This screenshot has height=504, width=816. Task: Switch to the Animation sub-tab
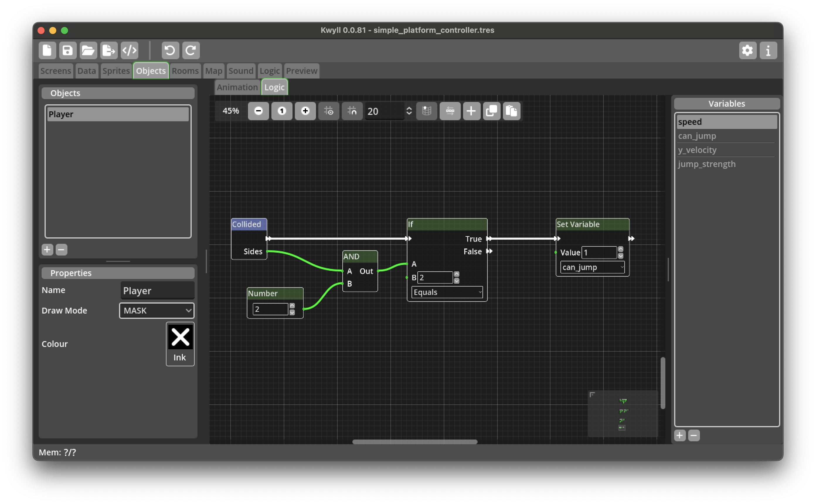237,87
